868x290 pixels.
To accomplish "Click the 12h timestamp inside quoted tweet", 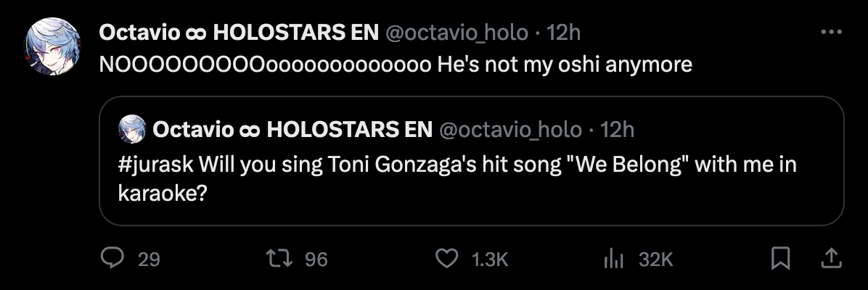I will tap(618, 130).
